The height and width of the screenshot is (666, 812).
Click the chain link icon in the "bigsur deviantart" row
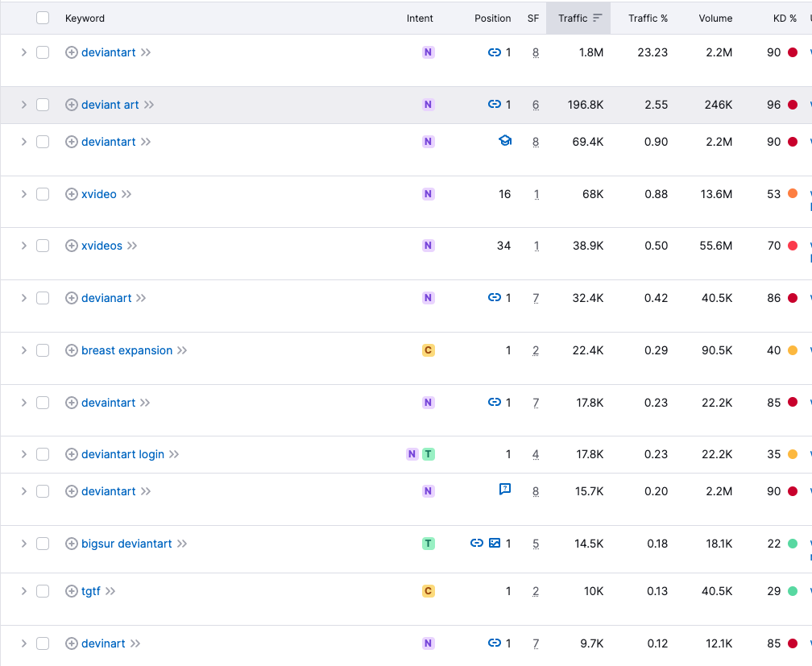(477, 543)
